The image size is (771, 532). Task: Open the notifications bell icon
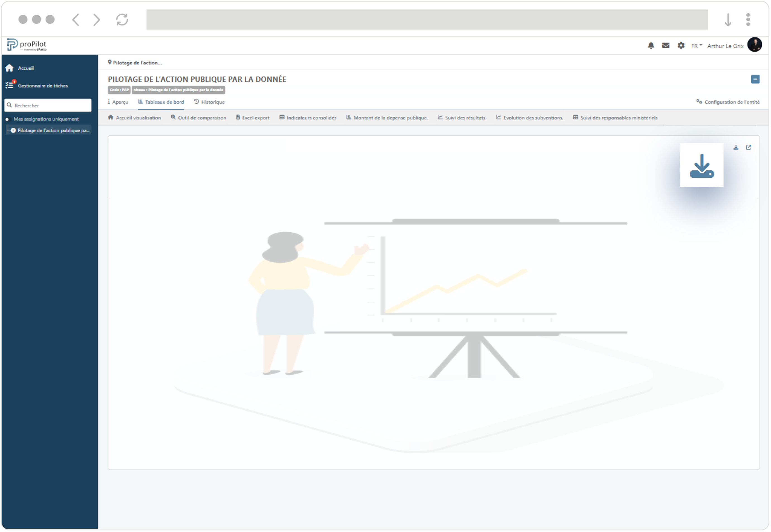pos(651,45)
